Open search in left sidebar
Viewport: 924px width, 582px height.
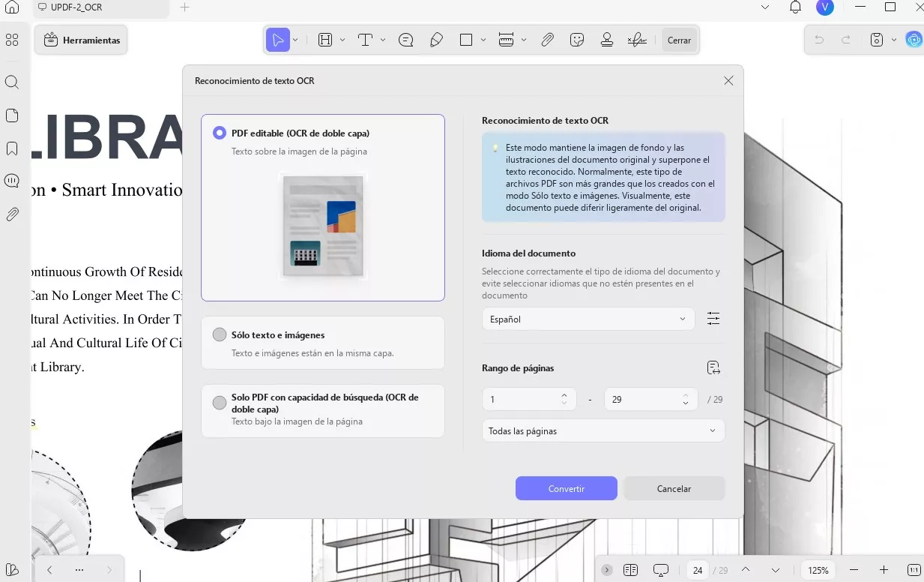(x=12, y=82)
